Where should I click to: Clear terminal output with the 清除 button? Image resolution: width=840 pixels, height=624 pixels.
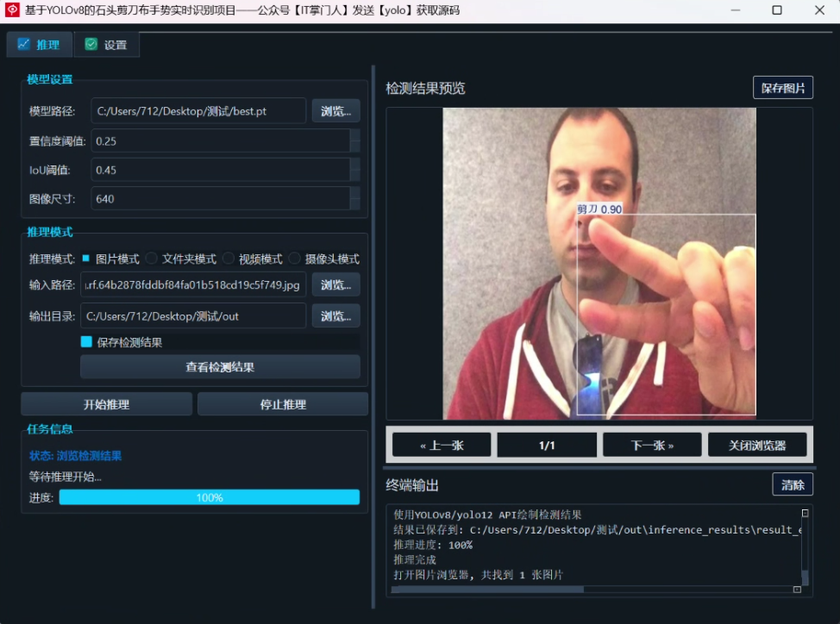tap(792, 484)
